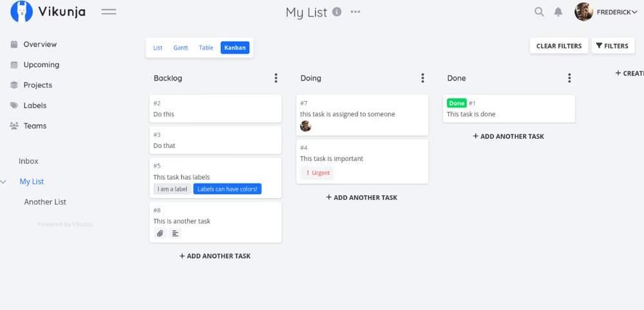The height and width of the screenshot is (310, 644).
Task: Open Labels in the sidebar
Action: tap(35, 105)
